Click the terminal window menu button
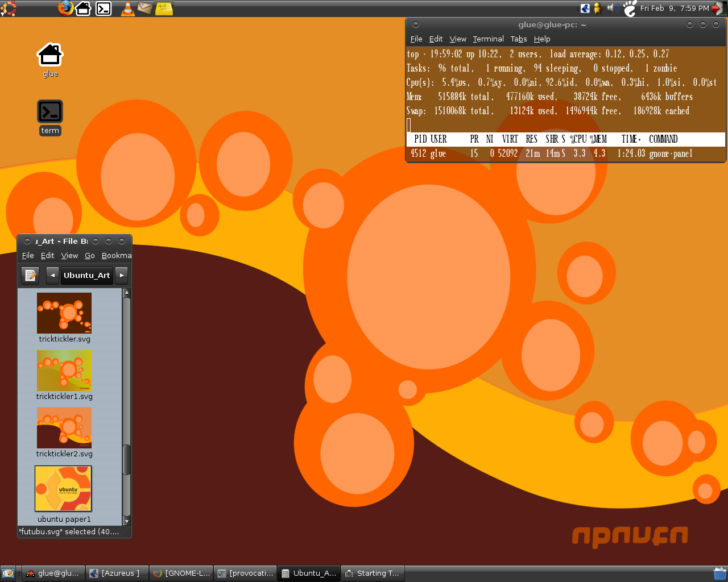The height and width of the screenshot is (582, 728). [x=416, y=24]
